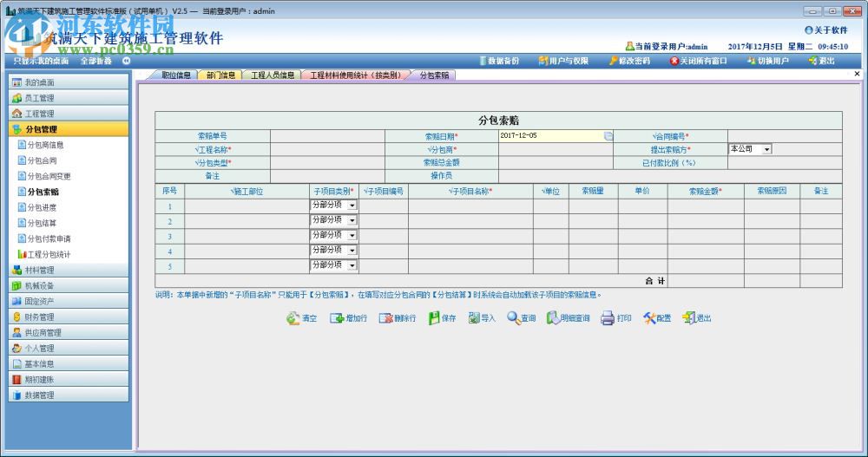Expand 个人管理 sidebar section
This screenshot has width=868, height=457.
pyautogui.click(x=69, y=348)
